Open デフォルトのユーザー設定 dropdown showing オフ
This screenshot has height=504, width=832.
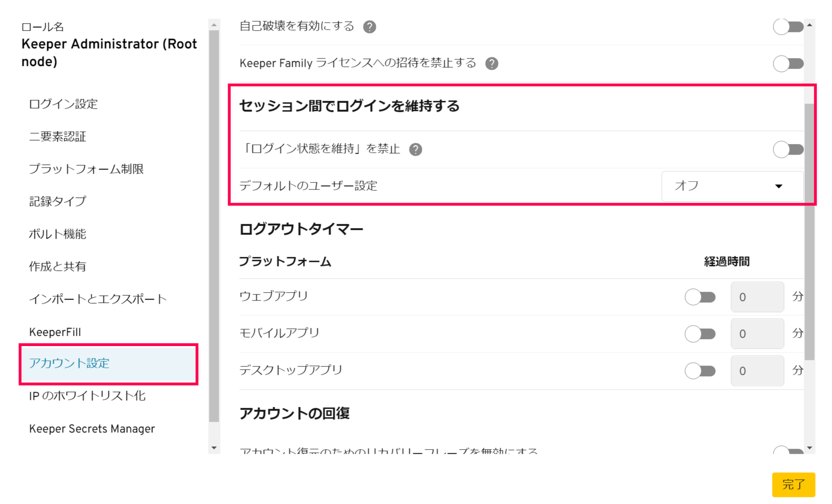pos(732,186)
